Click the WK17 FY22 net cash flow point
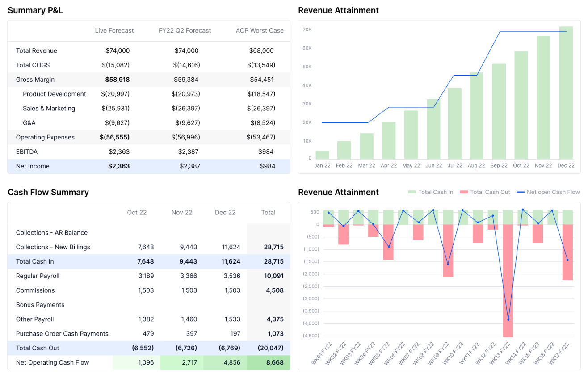This screenshot has width=588, height=378. pos(567,260)
